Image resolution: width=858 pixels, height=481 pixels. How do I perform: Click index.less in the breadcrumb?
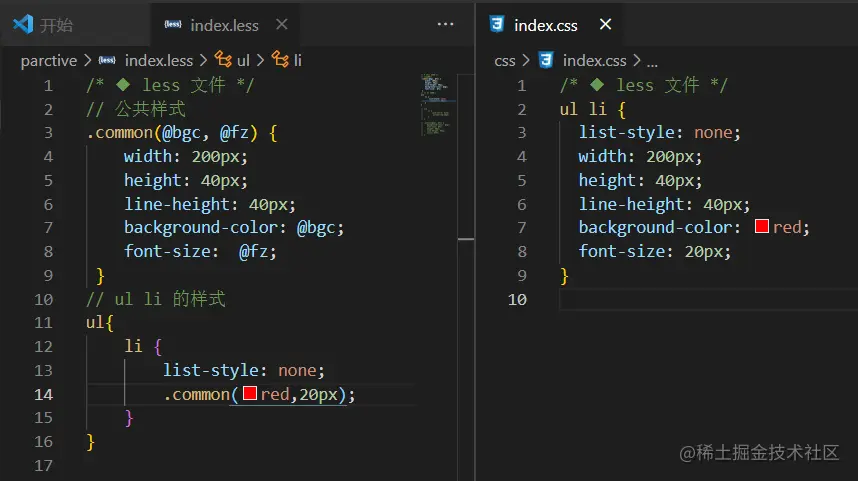tap(159, 60)
